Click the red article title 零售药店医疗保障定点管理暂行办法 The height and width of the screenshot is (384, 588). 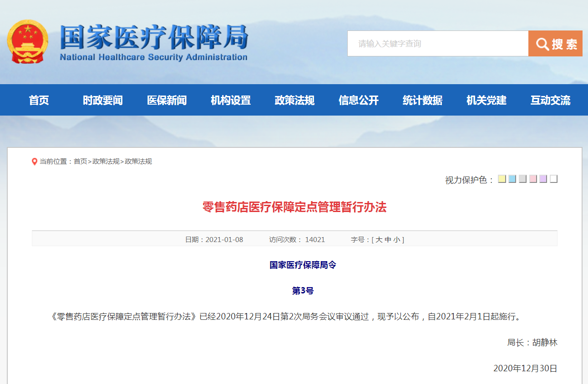294,207
